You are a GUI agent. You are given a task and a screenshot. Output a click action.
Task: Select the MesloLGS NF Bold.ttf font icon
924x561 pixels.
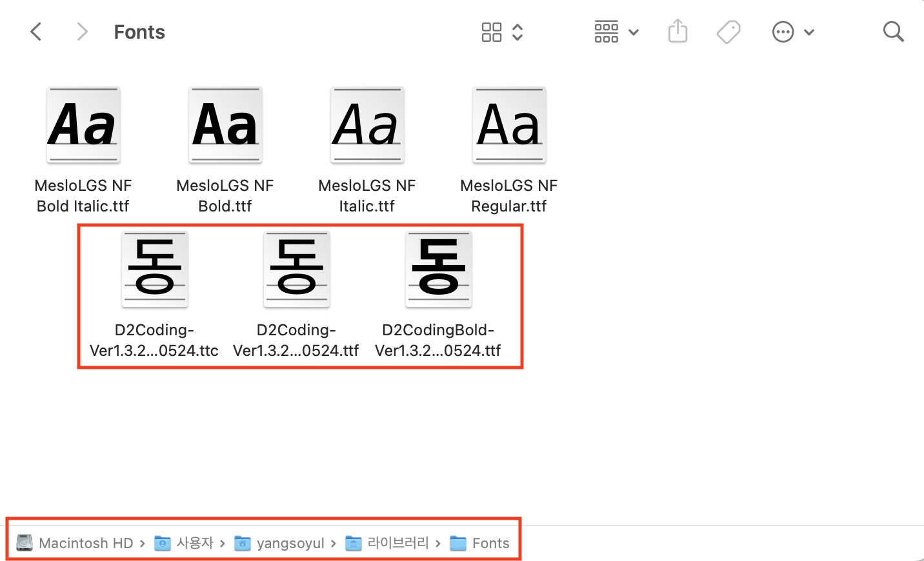point(225,124)
